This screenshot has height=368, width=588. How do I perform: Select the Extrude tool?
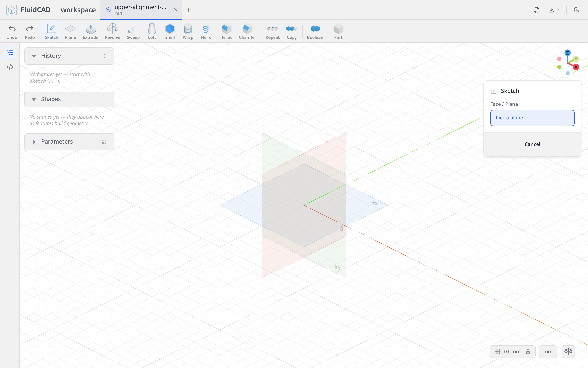pos(90,32)
